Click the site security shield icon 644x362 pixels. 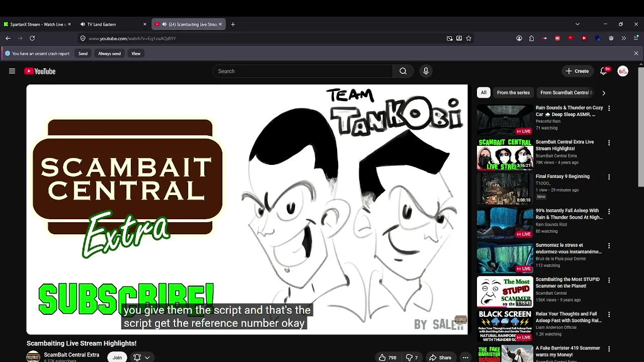click(83, 38)
